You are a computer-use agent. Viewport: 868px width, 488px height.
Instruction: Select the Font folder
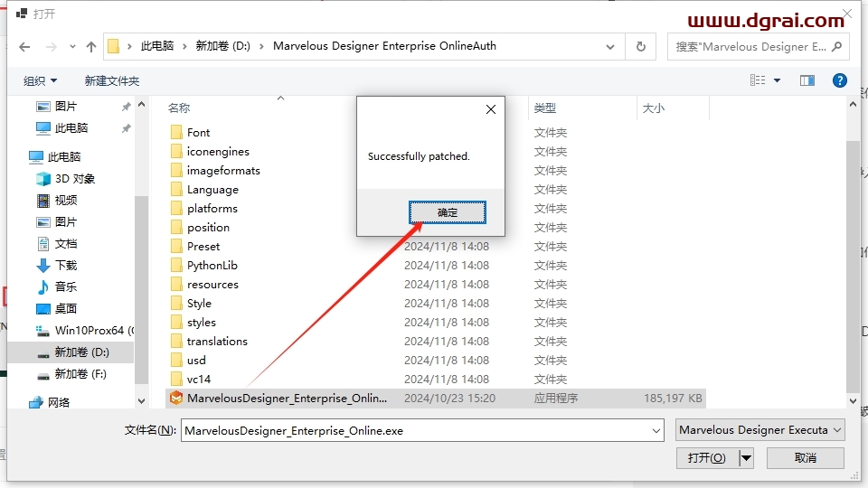198,133
